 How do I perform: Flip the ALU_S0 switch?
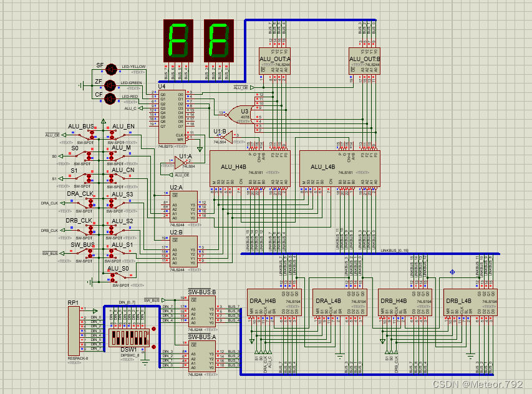pyautogui.click(x=117, y=277)
